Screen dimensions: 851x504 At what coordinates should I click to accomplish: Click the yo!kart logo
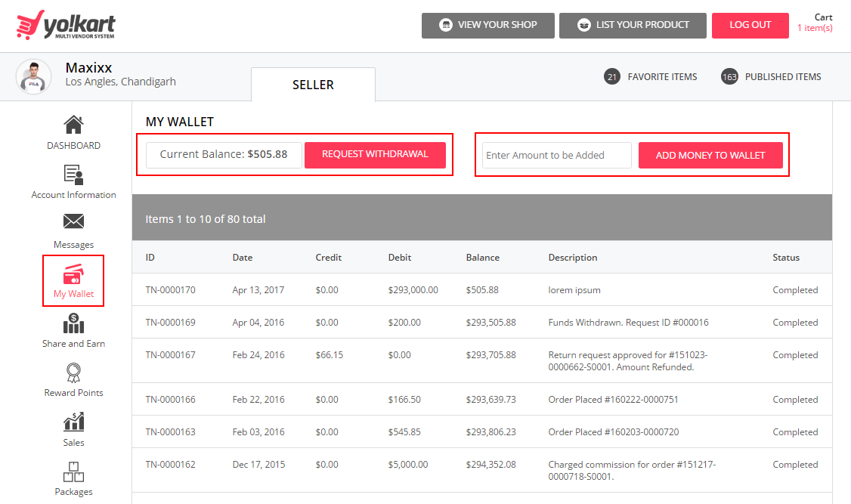point(66,25)
